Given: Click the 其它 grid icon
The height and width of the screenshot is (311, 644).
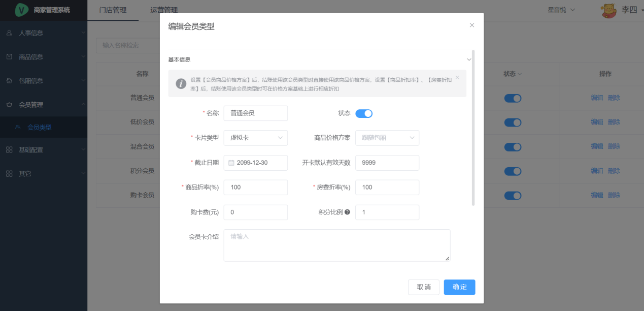Looking at the screenshot, I should 9,174.
